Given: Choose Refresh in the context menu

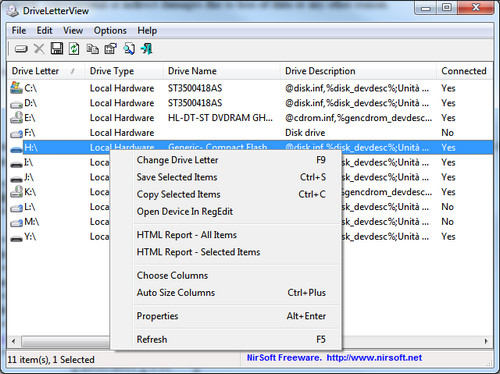Looking at the screenshot, I should click(226, 339).
